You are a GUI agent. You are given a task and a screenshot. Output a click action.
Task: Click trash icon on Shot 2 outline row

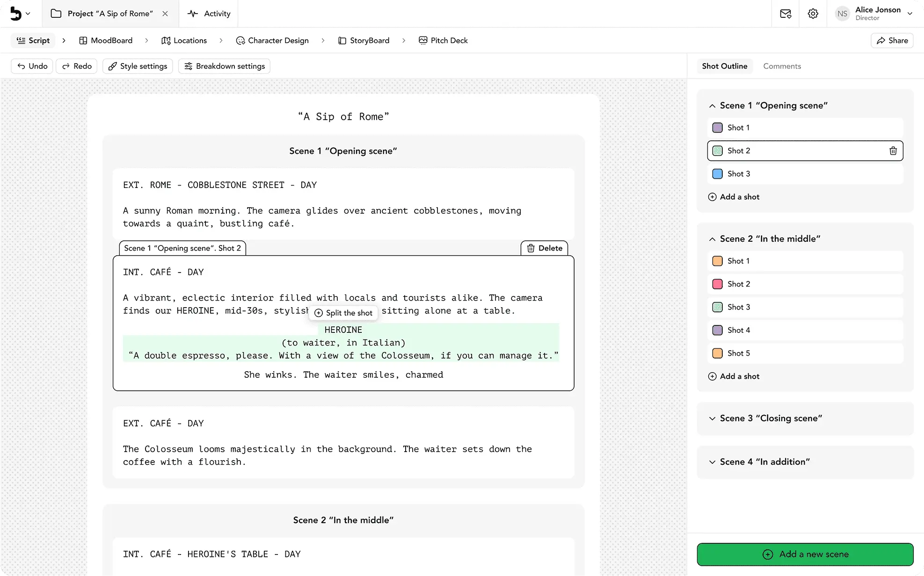(x=893, y=151)
